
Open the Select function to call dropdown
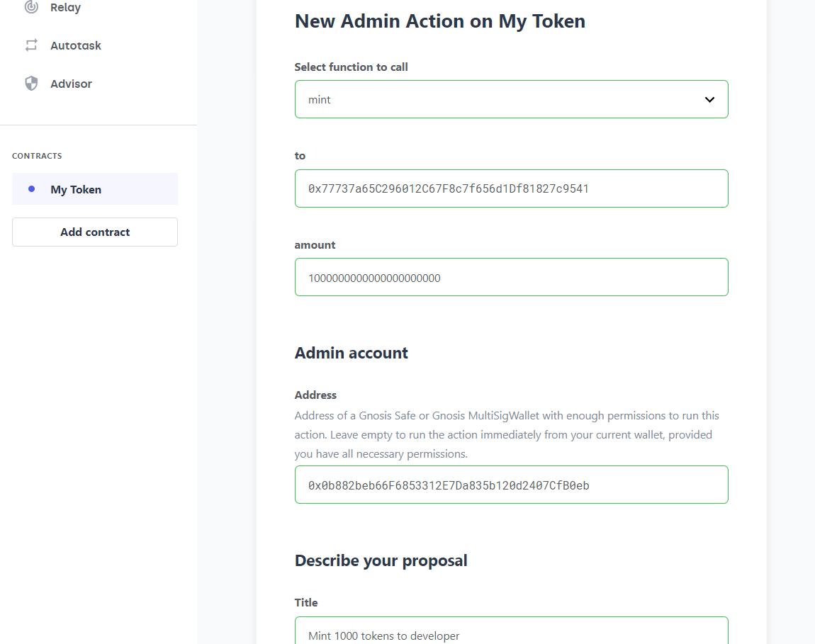510,100
